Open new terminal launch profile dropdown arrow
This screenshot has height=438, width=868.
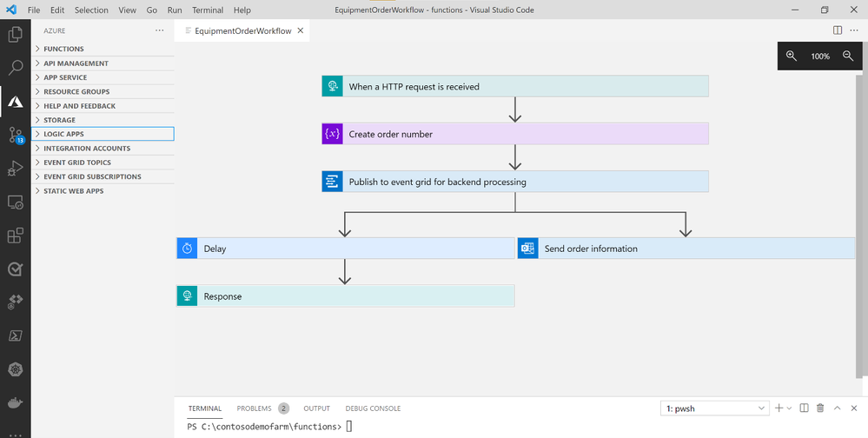coord(790,408)
